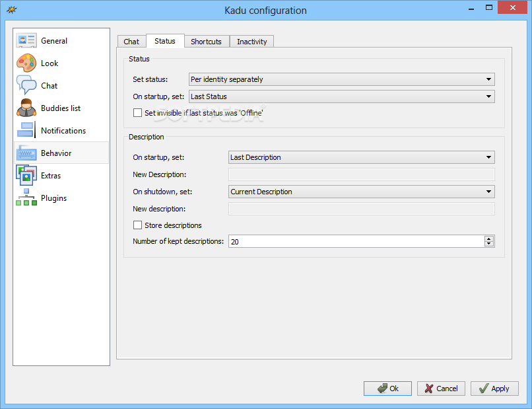Switch to the Chat tab
The width and height of the screenshot is (532, 409).
(131, 42)
